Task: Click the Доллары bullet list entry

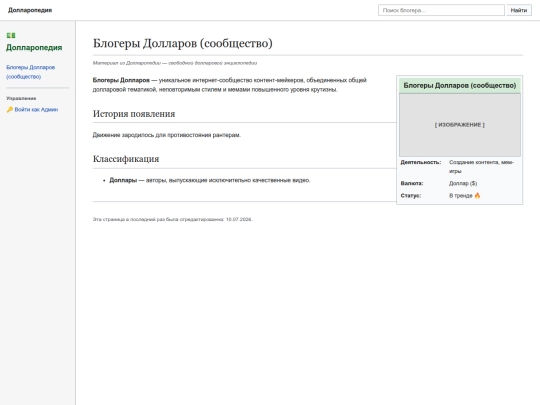Action: (x=209, y=180)
